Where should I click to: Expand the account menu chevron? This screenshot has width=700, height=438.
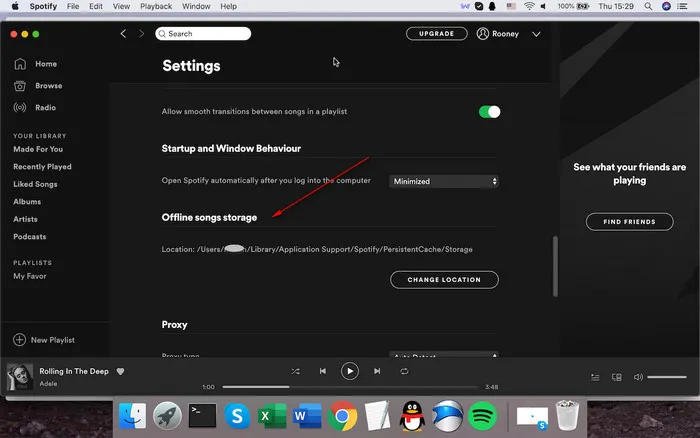point(536,34)
